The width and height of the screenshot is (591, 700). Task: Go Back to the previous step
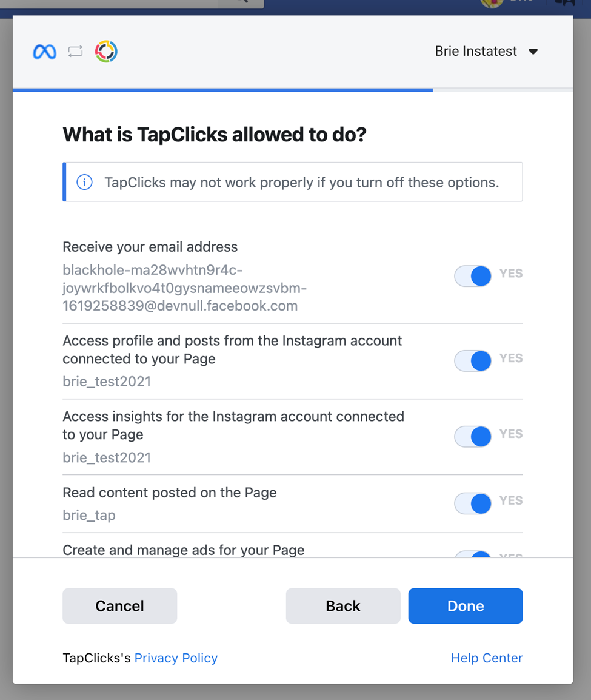(x=343, y=606)
